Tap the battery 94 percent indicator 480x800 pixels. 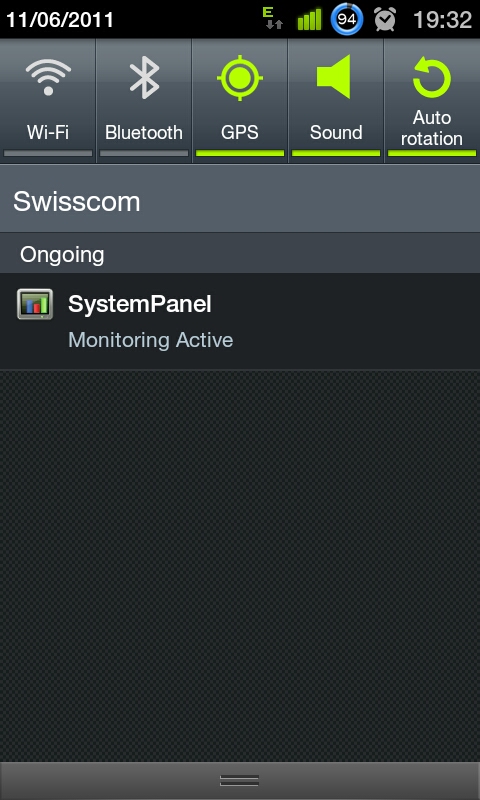click(347, 20)
